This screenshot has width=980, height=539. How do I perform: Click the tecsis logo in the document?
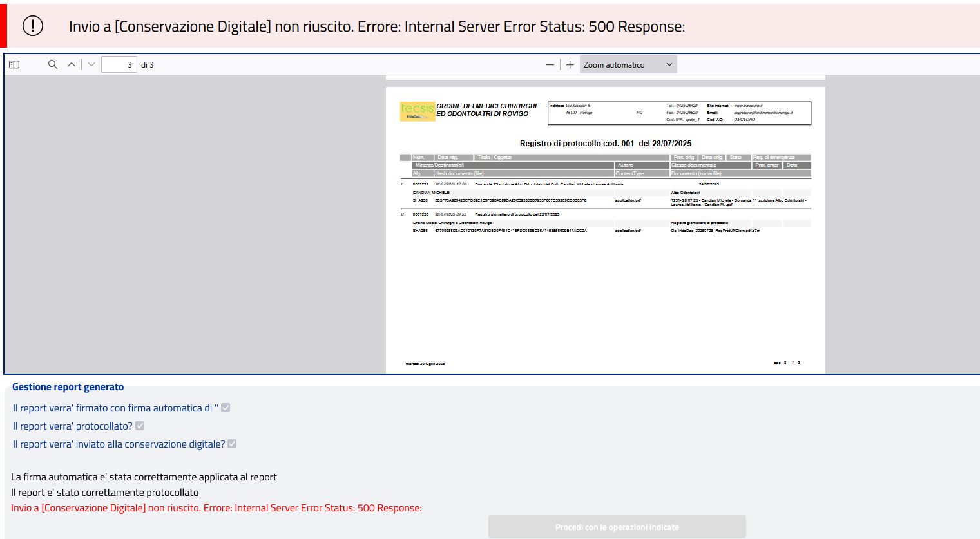click(417, 111)
